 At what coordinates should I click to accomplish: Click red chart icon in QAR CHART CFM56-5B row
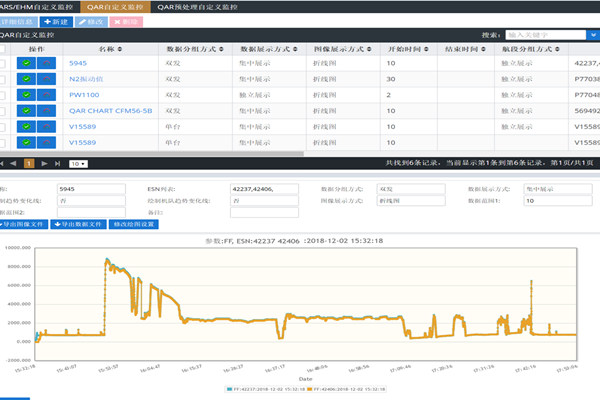pos(46,111)
